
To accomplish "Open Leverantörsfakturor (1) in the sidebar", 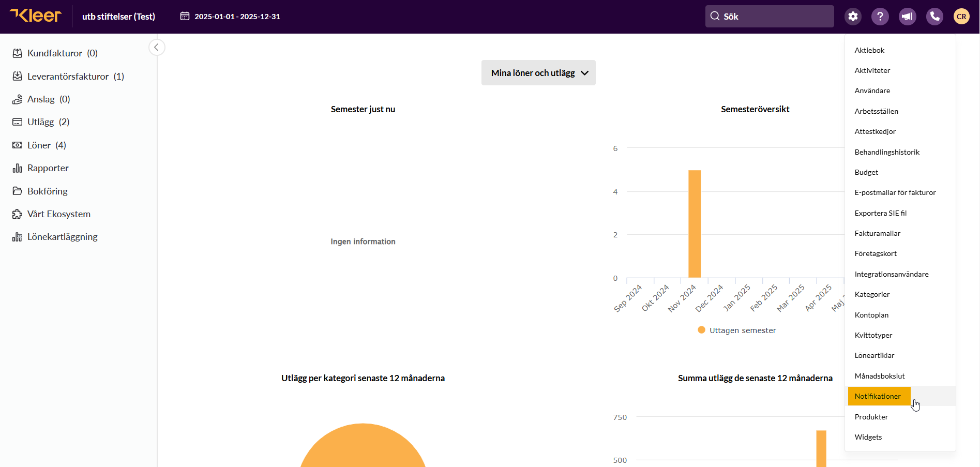I will tap(76, 77).
